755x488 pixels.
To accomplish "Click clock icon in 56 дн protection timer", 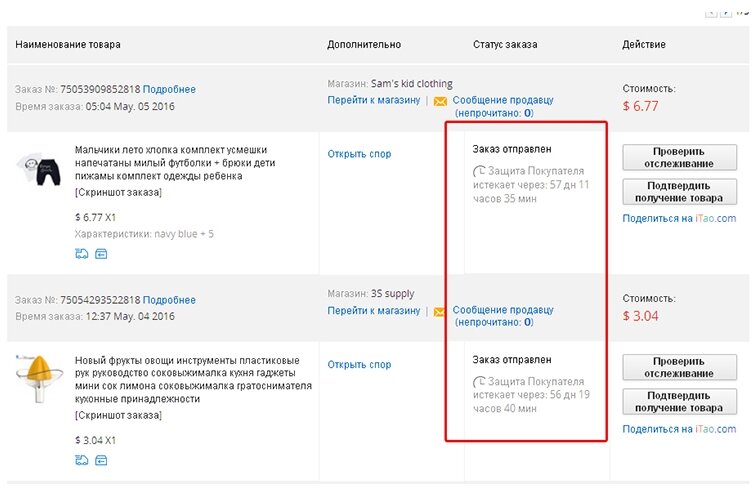I will click(x=479, y=382).
